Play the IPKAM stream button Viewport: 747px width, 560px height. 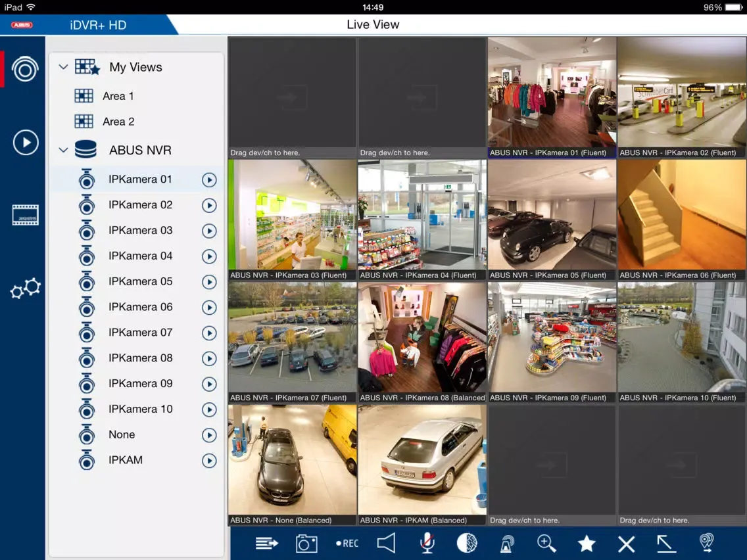(x=209, y=461)
